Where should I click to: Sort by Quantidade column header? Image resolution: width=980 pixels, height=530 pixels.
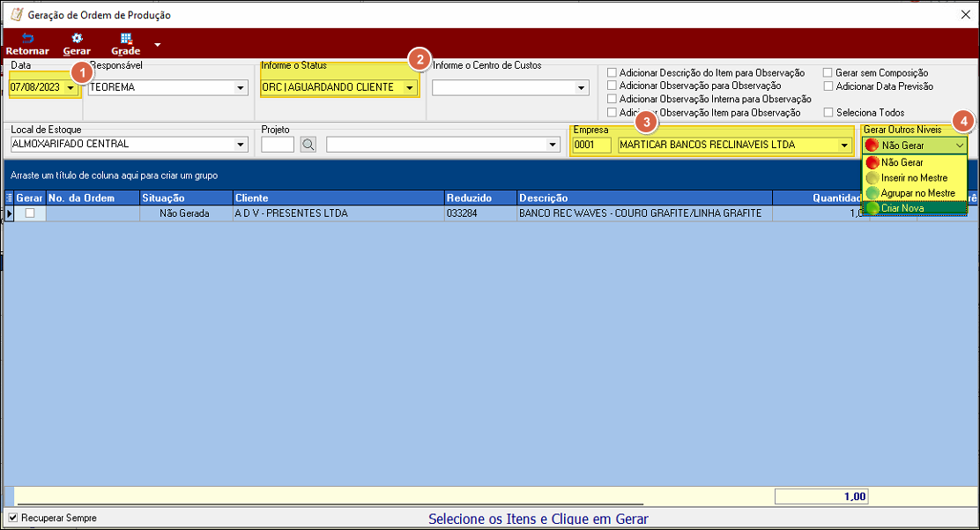click(x=818, y=198)
